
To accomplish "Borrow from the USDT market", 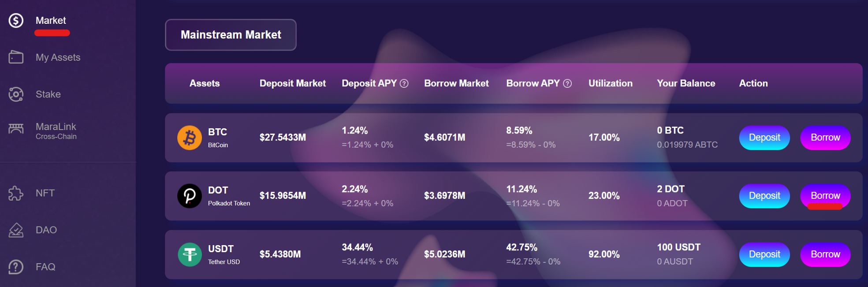I will 825,254.
